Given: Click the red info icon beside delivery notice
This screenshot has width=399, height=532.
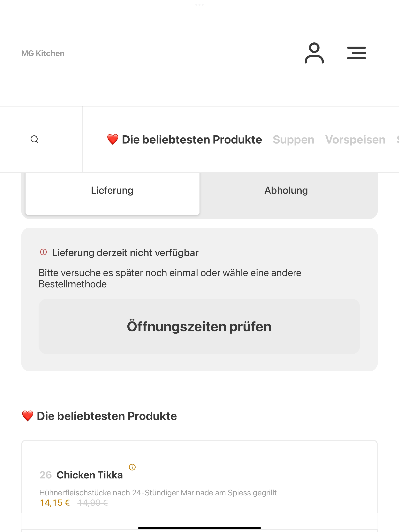Looking at the screenshot, I should 43,252.
